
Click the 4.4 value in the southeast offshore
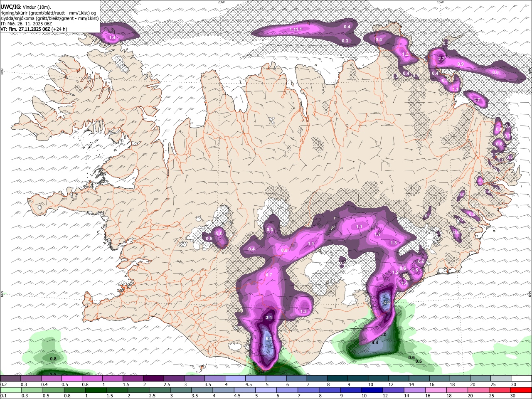[375, 342]
